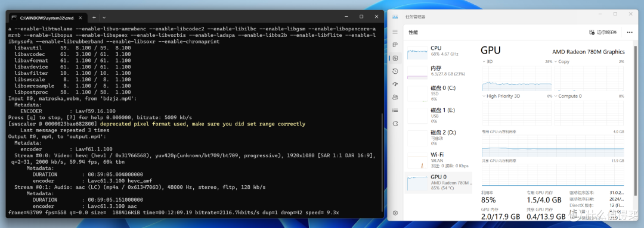Click the 任务管理器 window title

pyautogui.click(x=415, y=17)
